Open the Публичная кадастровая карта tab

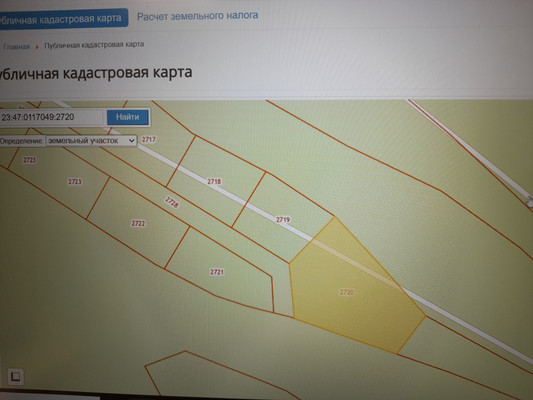(x=63, y=19)
